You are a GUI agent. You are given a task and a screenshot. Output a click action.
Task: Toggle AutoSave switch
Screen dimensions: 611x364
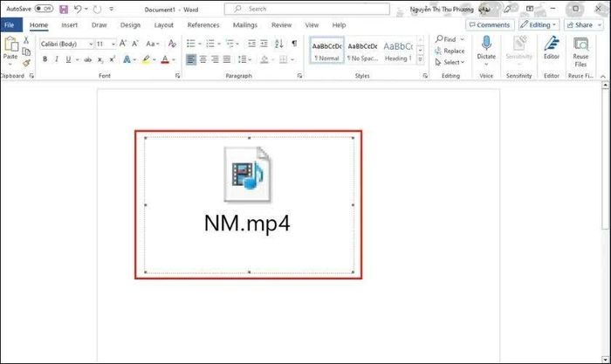(x=44, y=9)
